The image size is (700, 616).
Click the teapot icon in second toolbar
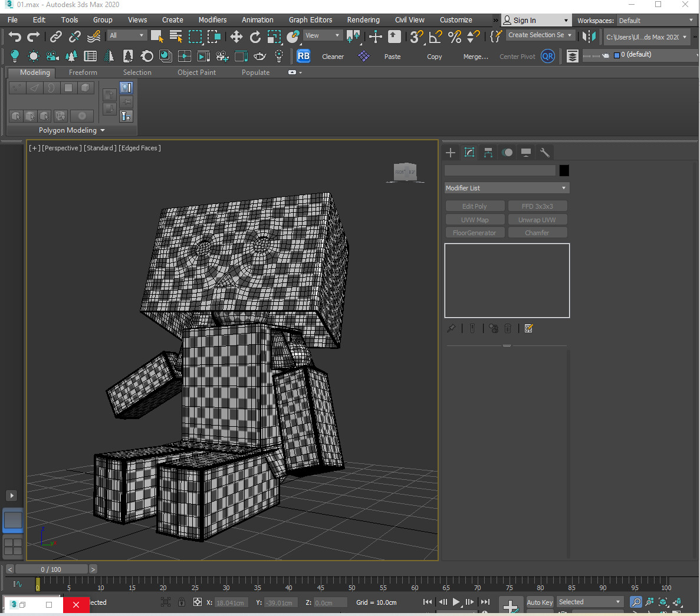pos(260,56)
